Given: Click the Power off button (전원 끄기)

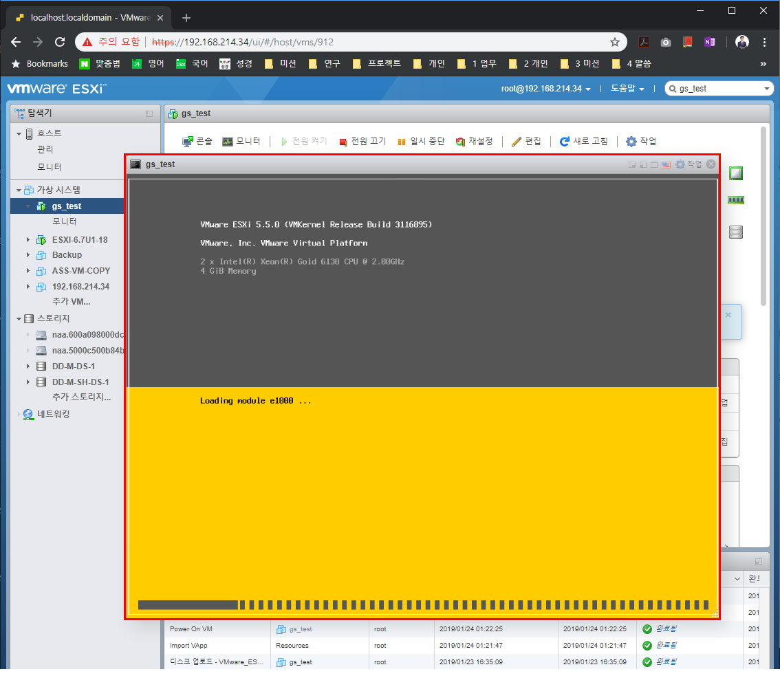Looking at the screenshot, I should coord(362,141).
